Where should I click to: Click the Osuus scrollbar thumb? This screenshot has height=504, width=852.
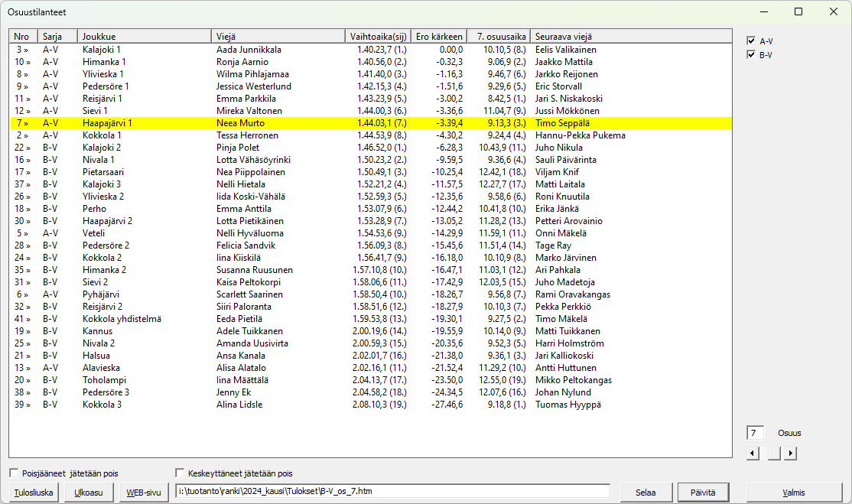(x=774, y=454)
